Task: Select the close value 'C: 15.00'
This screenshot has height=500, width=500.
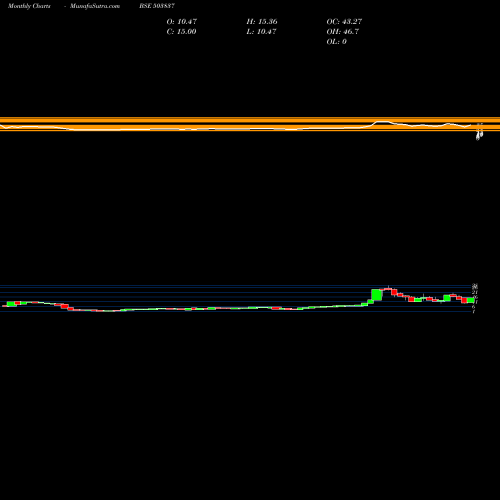Action: pyautogui.click(x=181, y=31)
